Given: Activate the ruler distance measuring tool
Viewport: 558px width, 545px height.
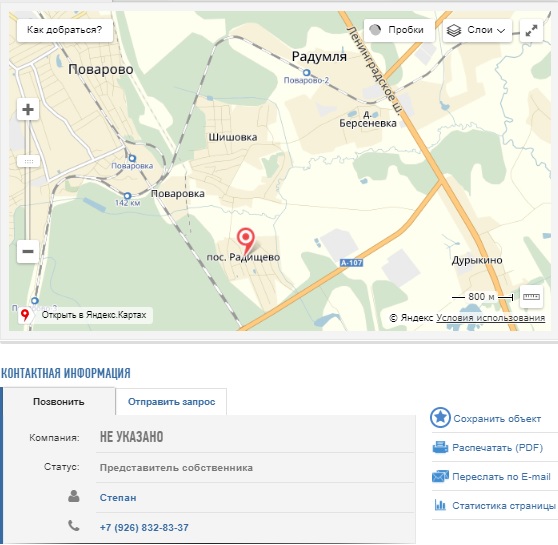Looking at the screenshot, I should 531,296.
